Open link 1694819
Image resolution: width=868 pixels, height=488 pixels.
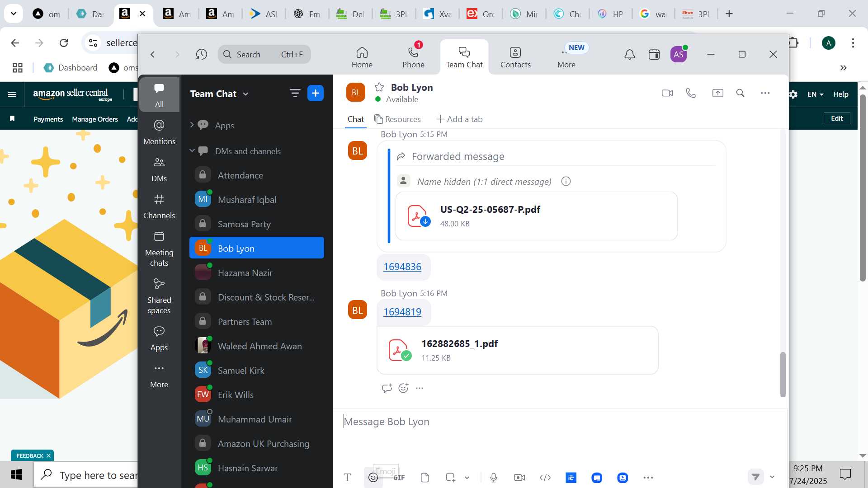[x=402, y=312]
